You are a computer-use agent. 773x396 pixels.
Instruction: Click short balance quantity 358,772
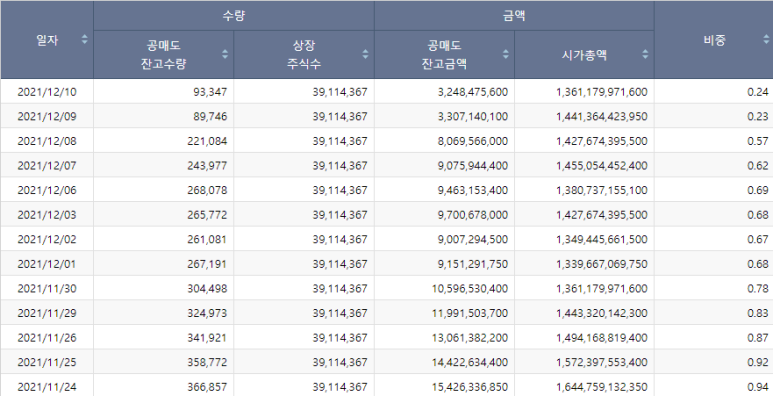coord(207,362)
